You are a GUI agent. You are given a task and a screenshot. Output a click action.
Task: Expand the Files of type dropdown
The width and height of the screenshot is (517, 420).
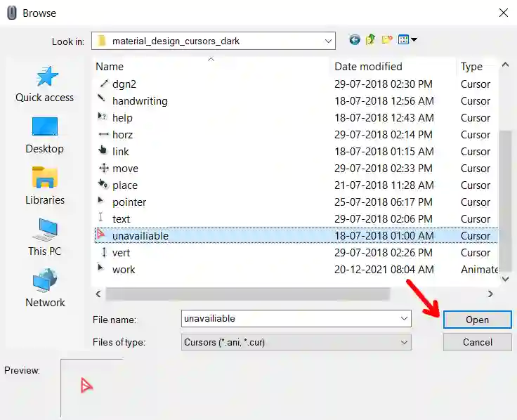(404, 342)
